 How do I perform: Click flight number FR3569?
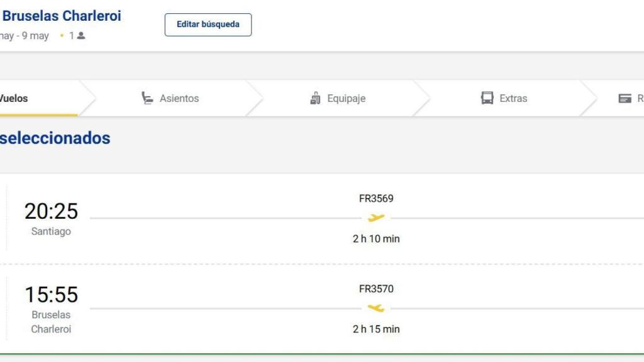point(376,199)
